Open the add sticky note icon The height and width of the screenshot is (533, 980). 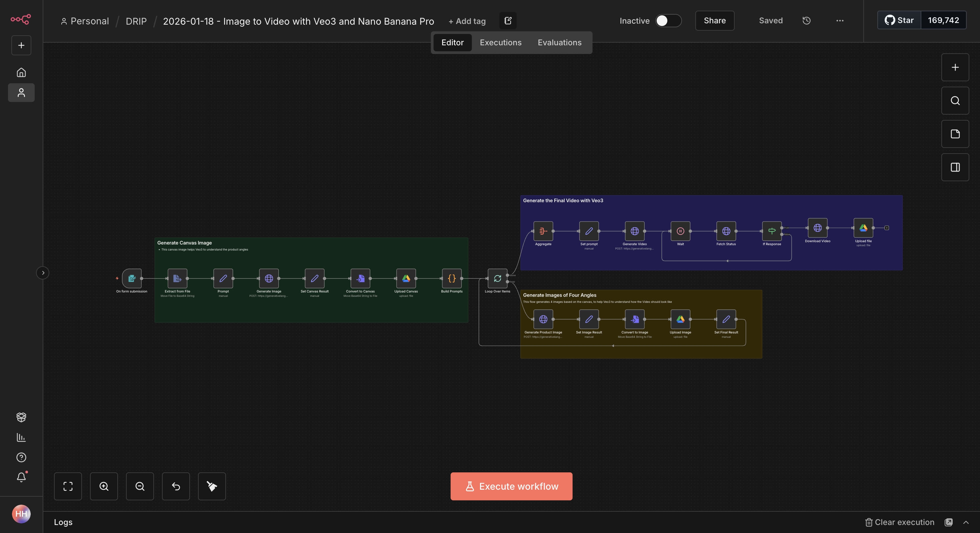955,134
